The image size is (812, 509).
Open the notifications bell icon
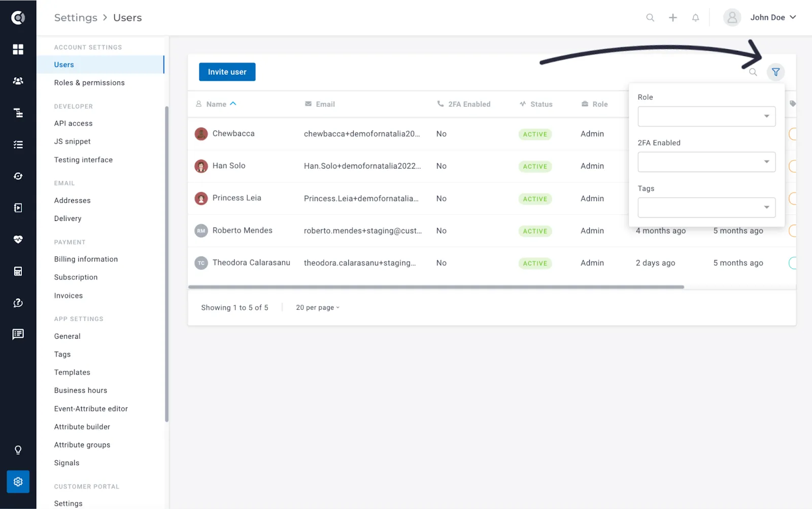tap(696, 18)
